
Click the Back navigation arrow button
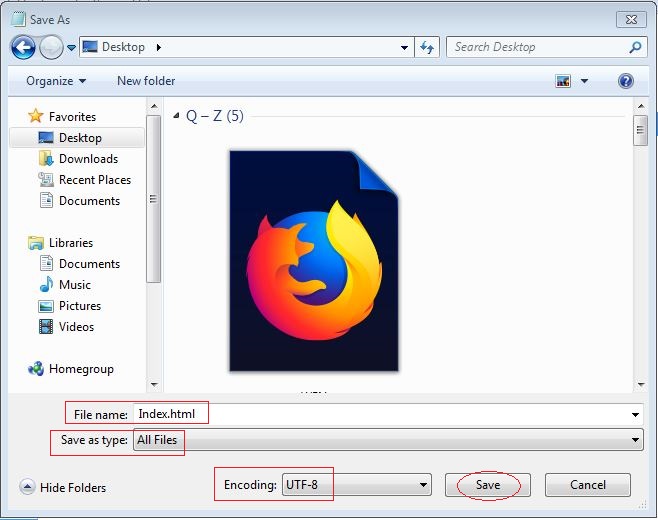tap(23, 47)
